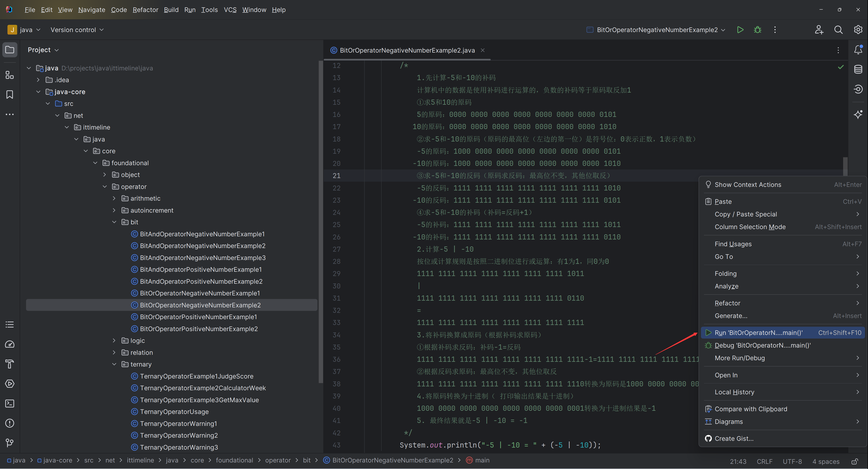This screenshot has height=469, width=868.
Task: Open the Navigate menu
Action: 92,10
